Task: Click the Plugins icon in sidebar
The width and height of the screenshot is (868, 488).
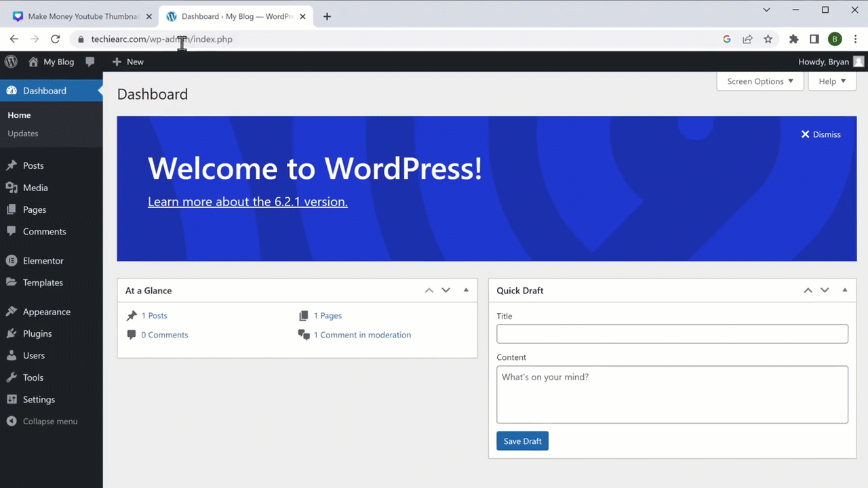Action: [12, 333]
